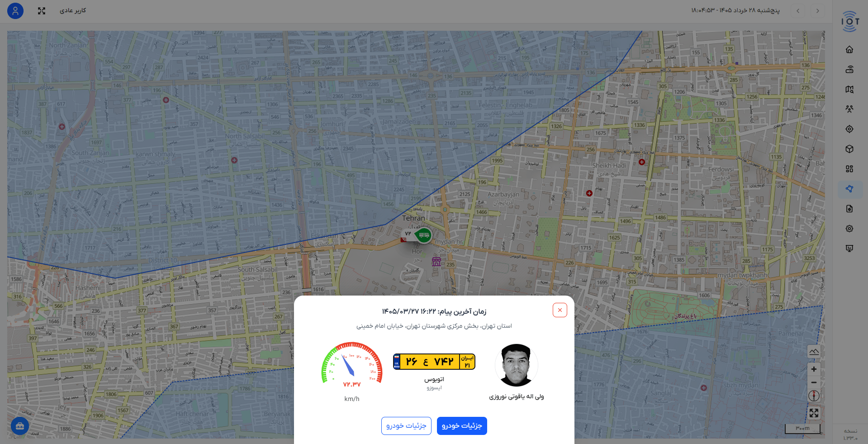868x444 pixels.
Task: Click the driver name ولی اله یاقوتی نوروزی
Action: [x=517, y=396]
